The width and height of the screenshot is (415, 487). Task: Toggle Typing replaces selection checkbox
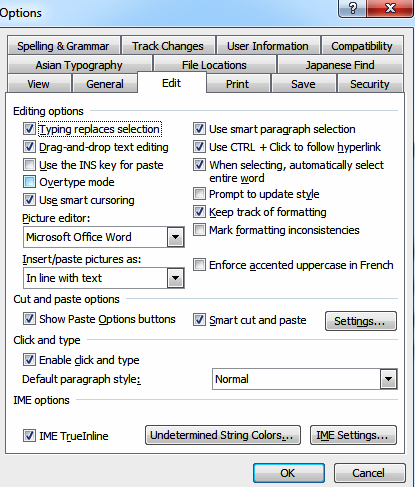coord(29,129)
